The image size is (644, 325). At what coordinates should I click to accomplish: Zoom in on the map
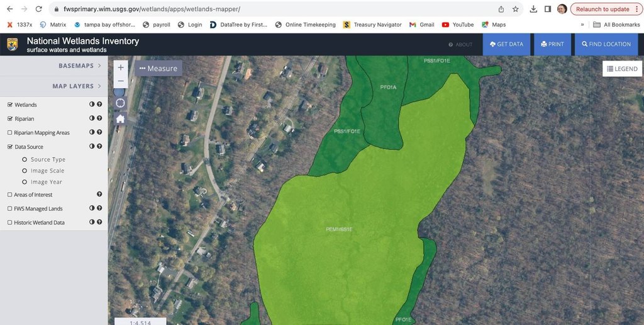121,67
